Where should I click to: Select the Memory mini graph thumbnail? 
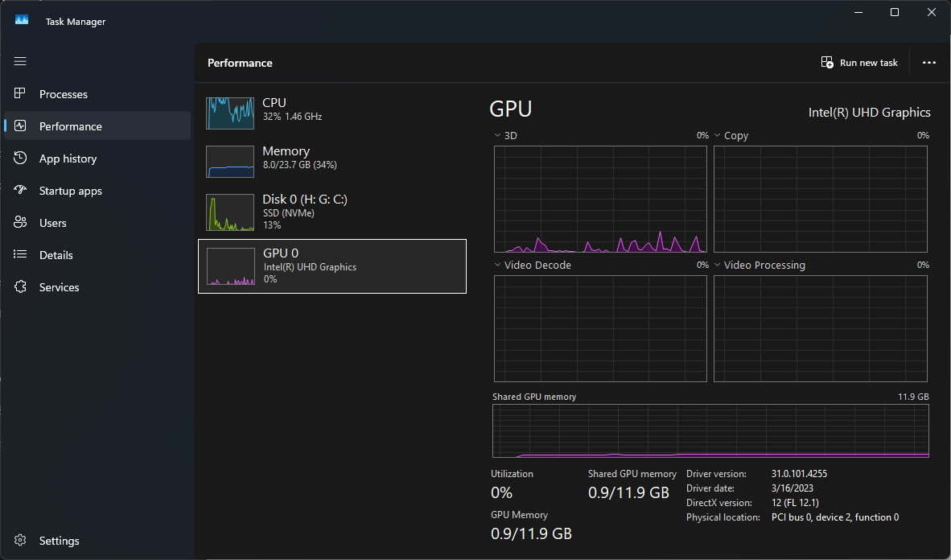click(230, 162)
